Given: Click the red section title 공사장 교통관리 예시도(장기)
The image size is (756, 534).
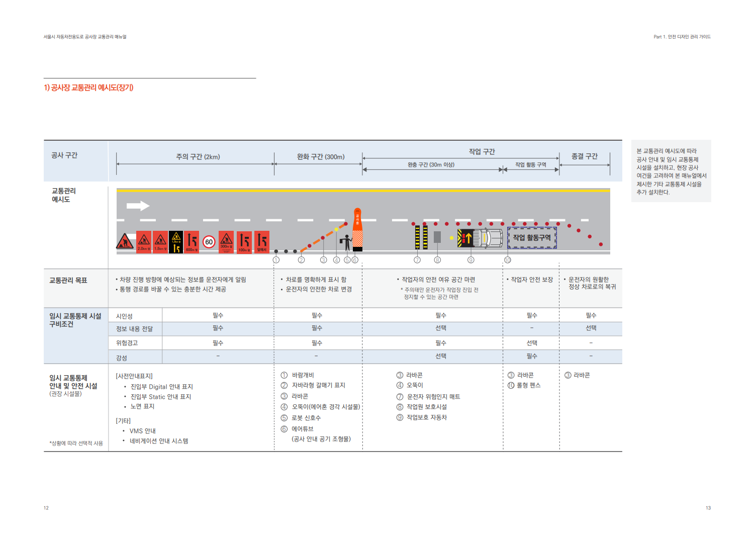Looking at the screenshot, I should coord(88,87).
